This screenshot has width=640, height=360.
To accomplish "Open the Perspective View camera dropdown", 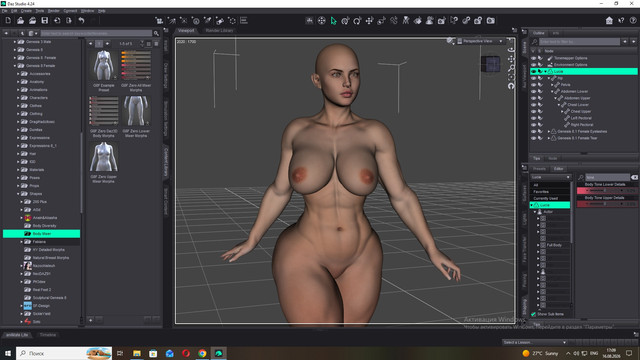I will (480, 41).
